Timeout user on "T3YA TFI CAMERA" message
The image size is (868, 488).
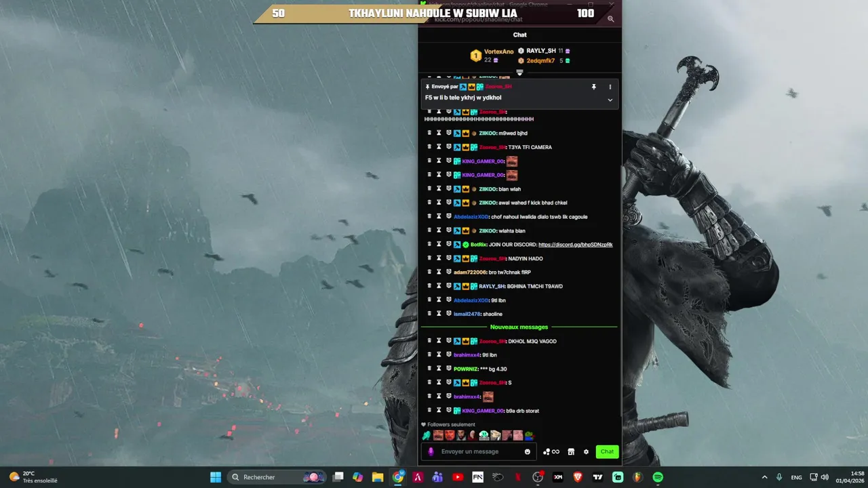coord(439,147)
